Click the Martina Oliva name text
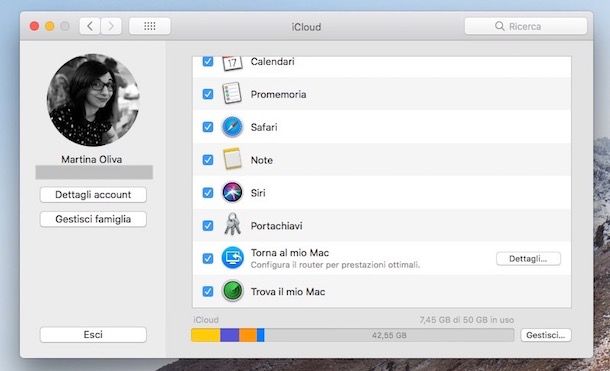This screenshot has width=610, height=371. [x=92, y=159]
